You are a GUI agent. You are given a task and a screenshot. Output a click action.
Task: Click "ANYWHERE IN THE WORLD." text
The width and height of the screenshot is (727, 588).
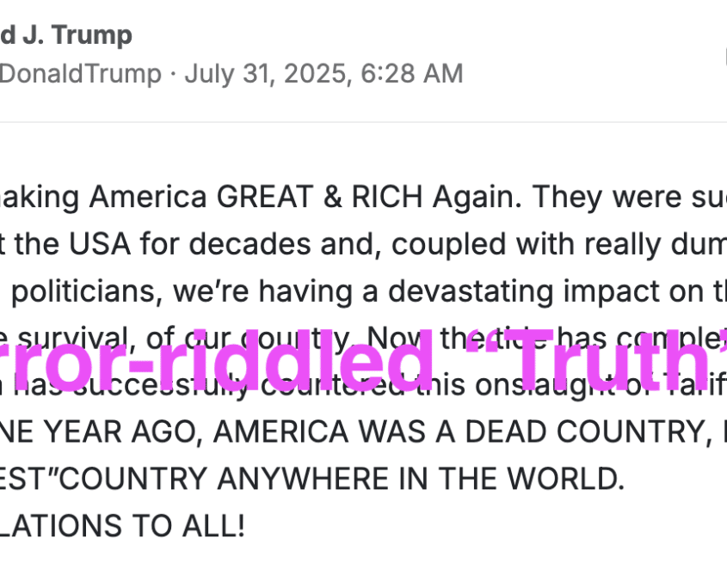[x=421, y=479]
